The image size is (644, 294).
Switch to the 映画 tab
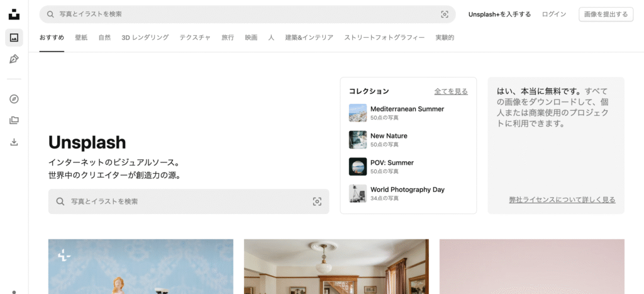tap(251, 37)
